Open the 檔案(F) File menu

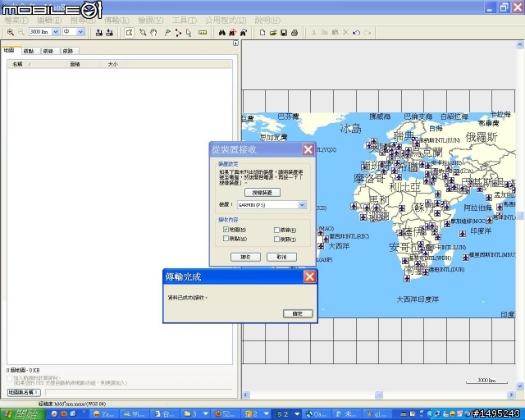click(x=16, y=21)
